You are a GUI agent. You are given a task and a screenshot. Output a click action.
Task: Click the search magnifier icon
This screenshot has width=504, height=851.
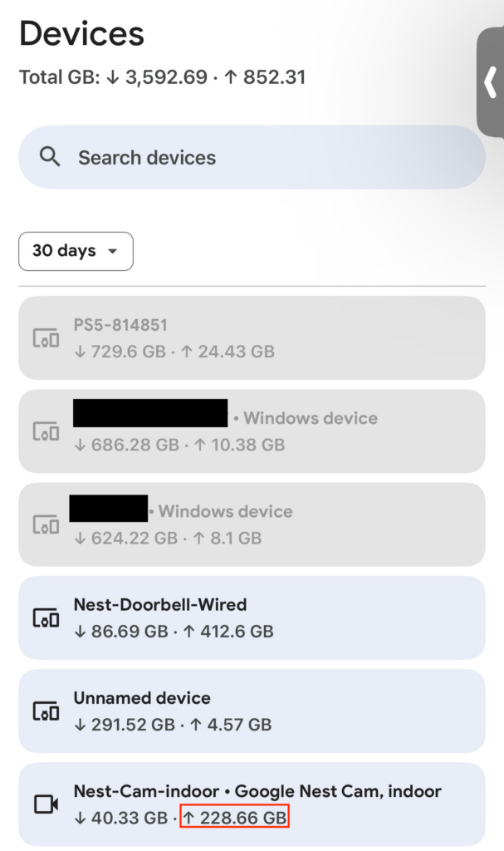(51, 157)
